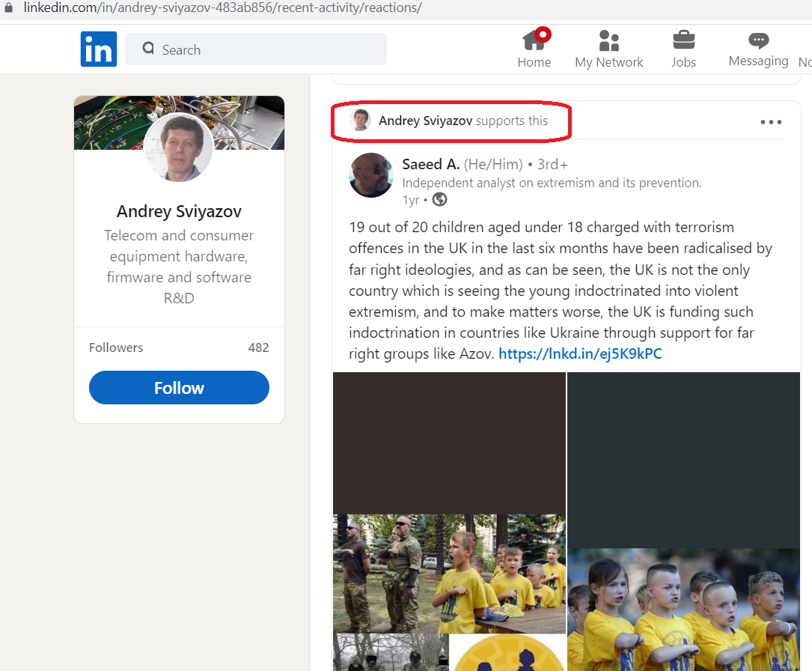
Task: Click the LinkedIn logo icon
Action: pos(98,49)
